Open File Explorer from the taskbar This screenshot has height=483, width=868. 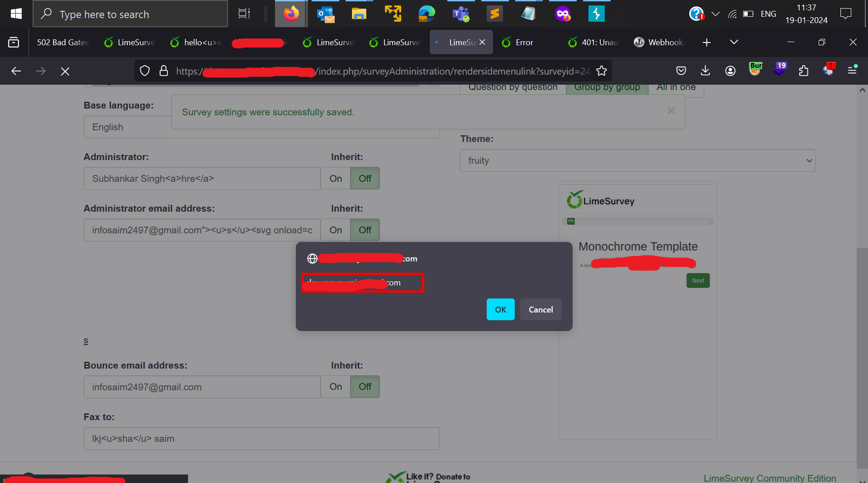click(x=359, y=14)
